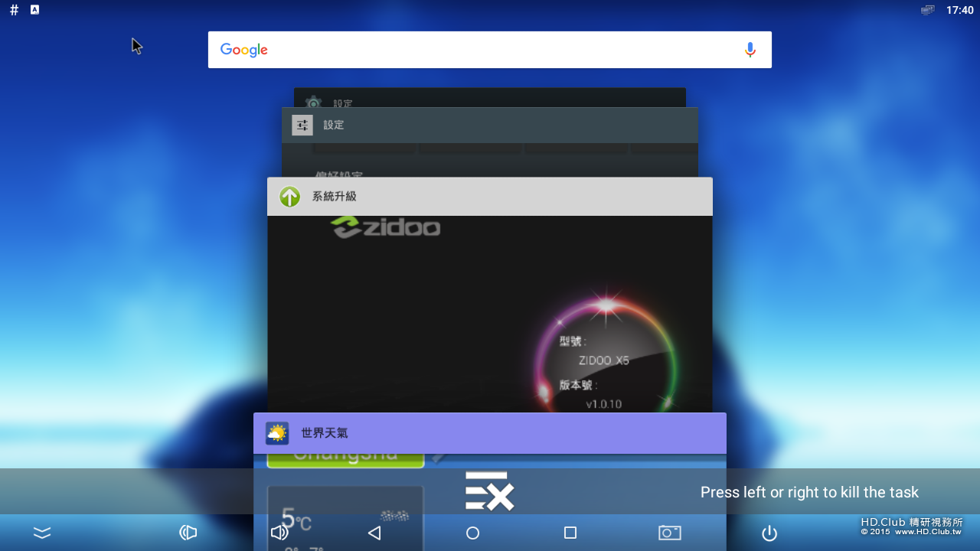This screenshot has height=551, width=980.
Task: Click the network status icon in status bar
Action: point(928,10)
